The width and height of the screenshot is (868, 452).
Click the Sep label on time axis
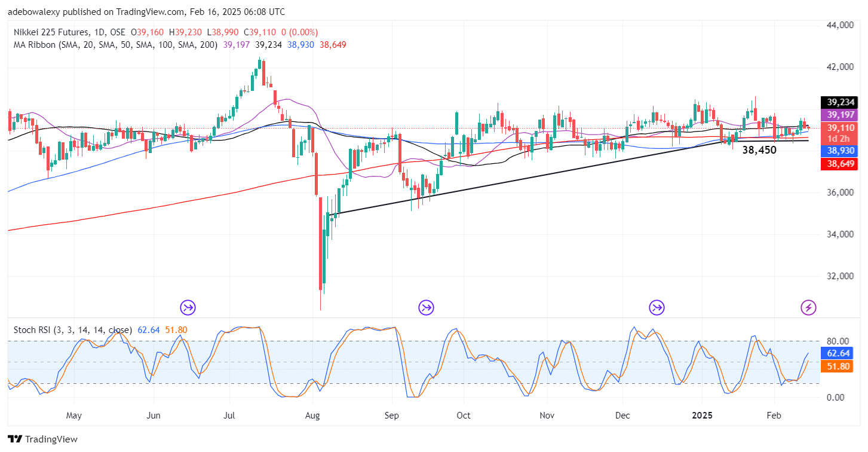click(x=391, y=416)
